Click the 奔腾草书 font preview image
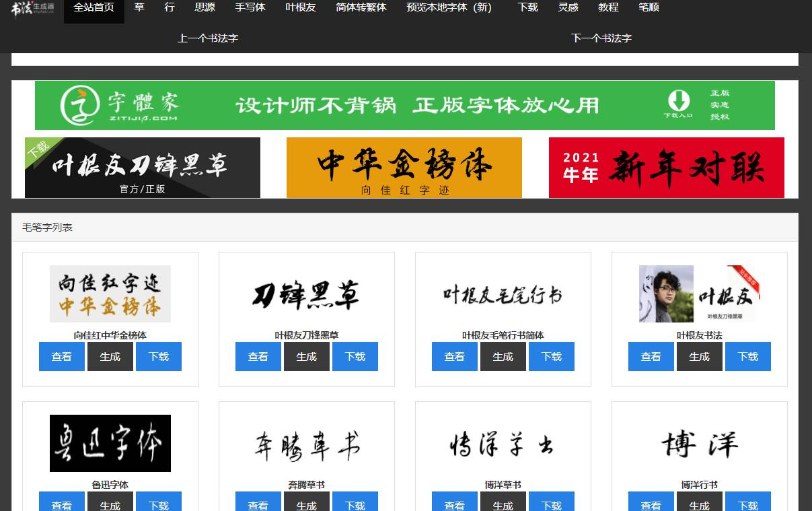812x511 pixels. click(x=307, y=444)
